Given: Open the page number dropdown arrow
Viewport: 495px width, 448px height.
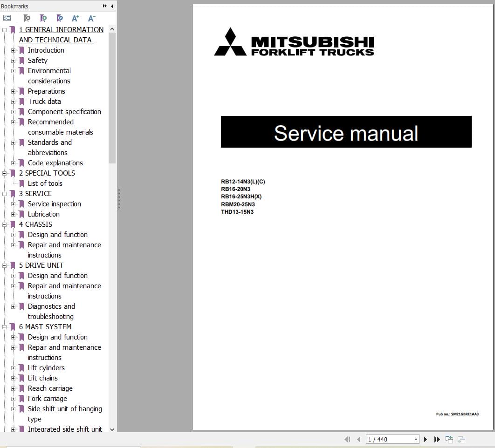Looking at the screenshot, I should point(416,439).
